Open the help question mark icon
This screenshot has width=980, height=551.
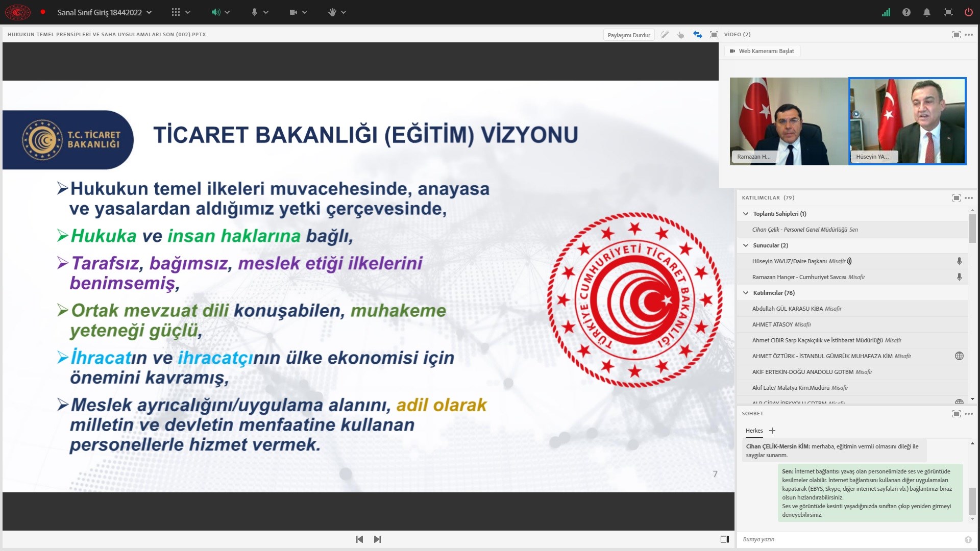click(x=906, y=12)
